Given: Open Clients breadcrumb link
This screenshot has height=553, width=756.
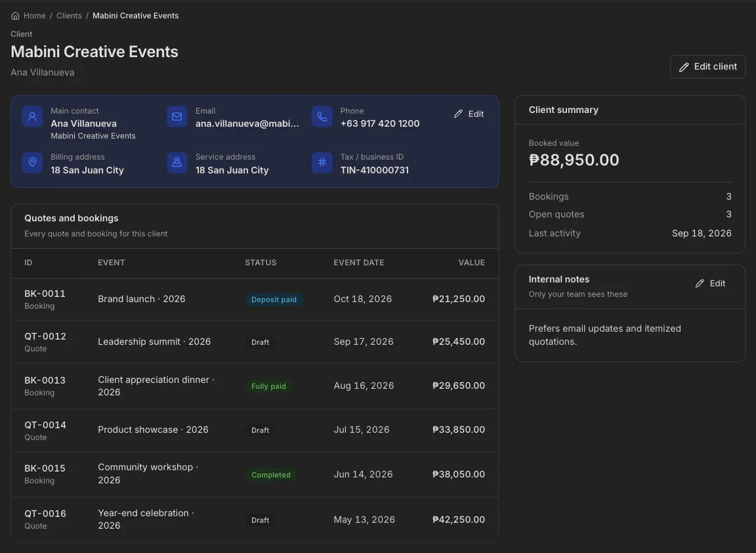Looking at the screenshot, I should (69, 16).
